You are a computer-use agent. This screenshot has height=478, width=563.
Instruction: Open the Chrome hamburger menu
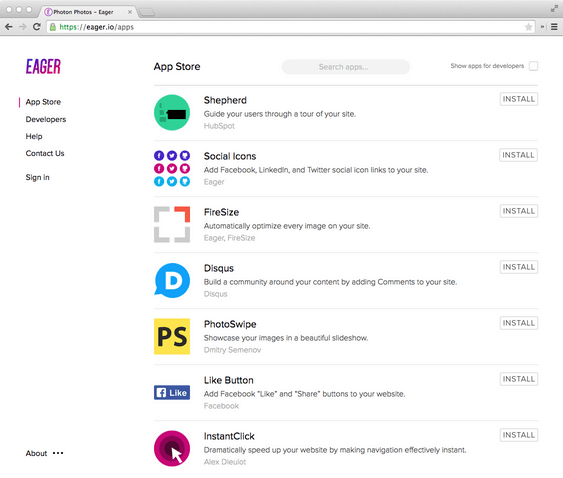point(554,27)
